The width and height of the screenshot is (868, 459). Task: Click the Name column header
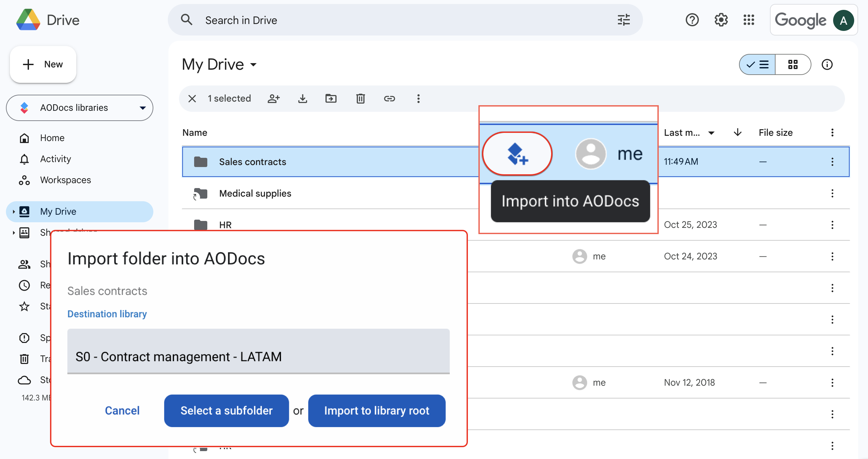tap(194, 133)
